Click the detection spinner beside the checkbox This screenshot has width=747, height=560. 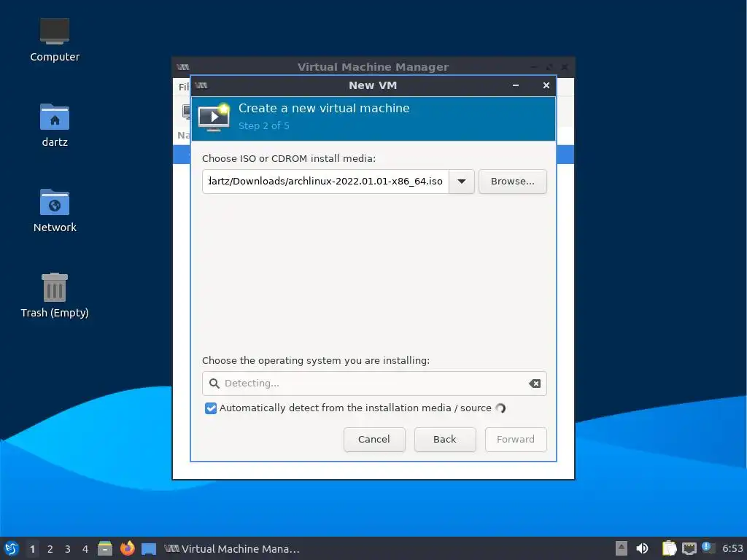(500, 408)
